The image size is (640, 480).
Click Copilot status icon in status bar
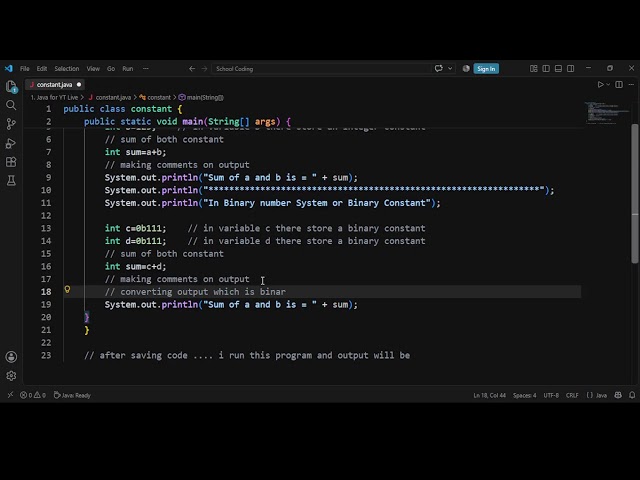[x=618, y=395]
